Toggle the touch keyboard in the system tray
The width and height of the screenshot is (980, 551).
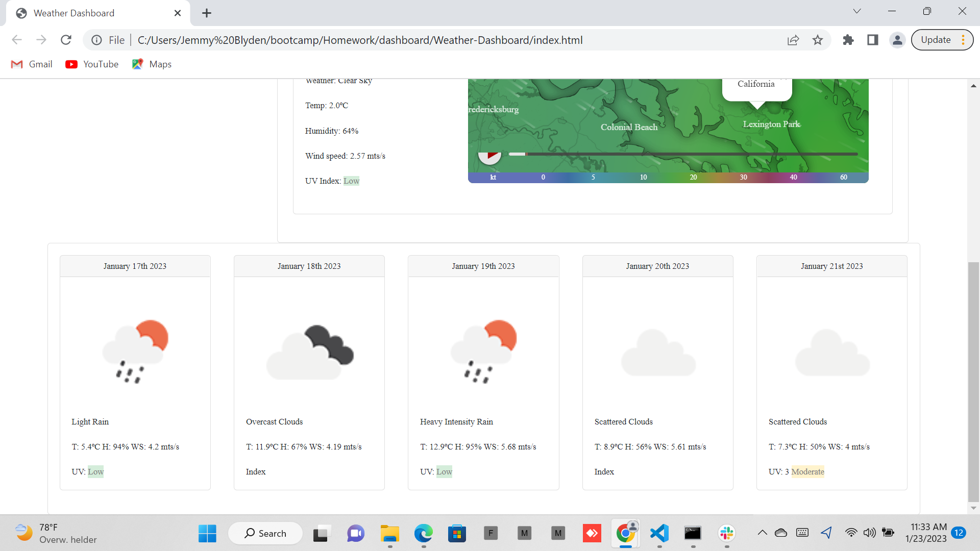coord(802,533)
